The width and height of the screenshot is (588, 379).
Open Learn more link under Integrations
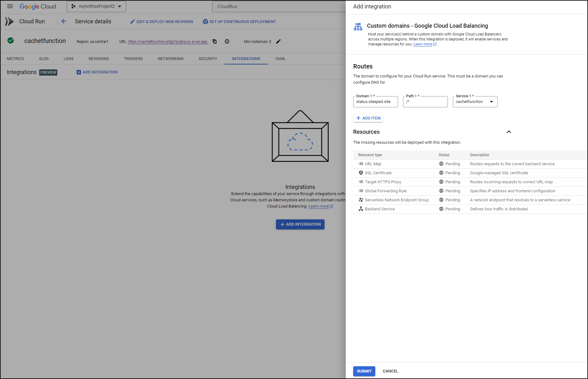(320, 206)
